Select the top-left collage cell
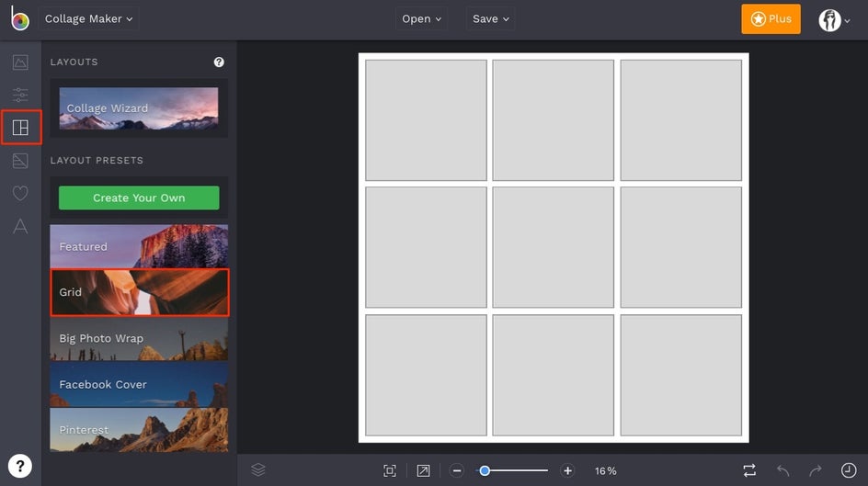This screenshot has height=486, width=868. point(426,120)
